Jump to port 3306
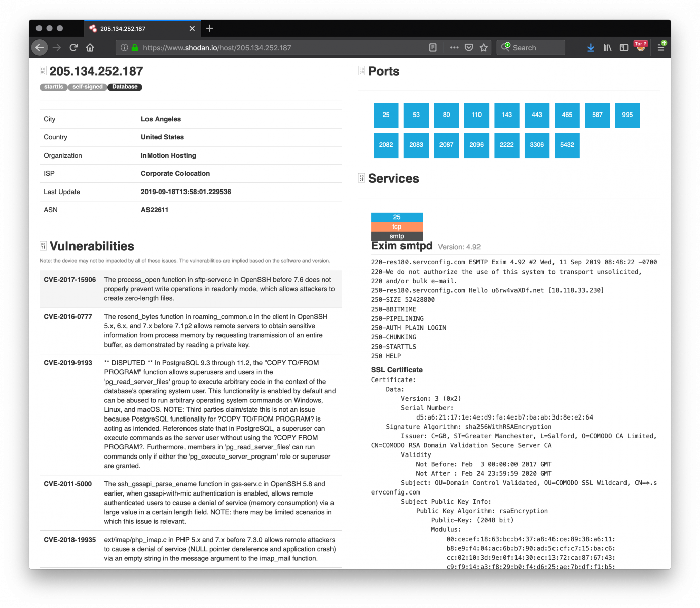 tap(537, 145)
